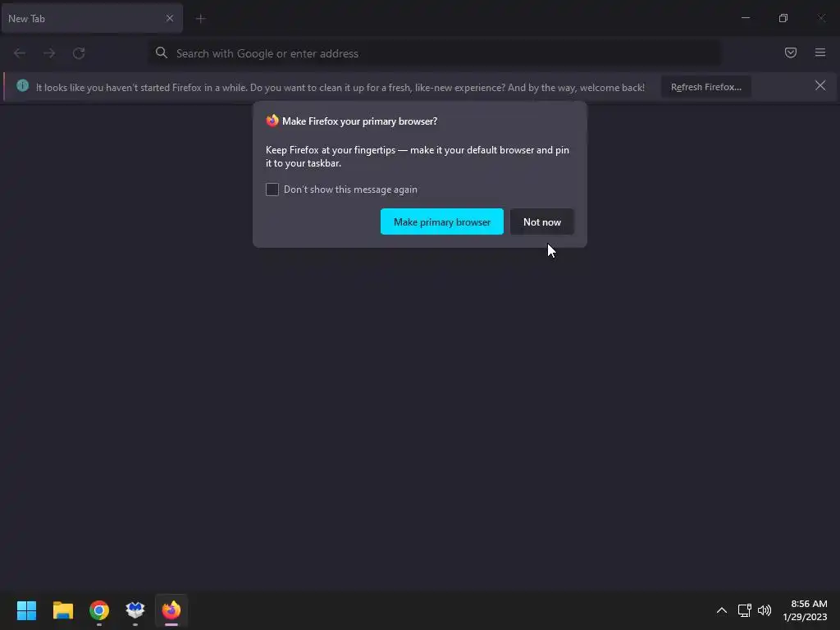The width and height of the screenshot is (840, 630).
Task: Click Make primary browser button
Action: pyautogui.click(x=442, y=221)
